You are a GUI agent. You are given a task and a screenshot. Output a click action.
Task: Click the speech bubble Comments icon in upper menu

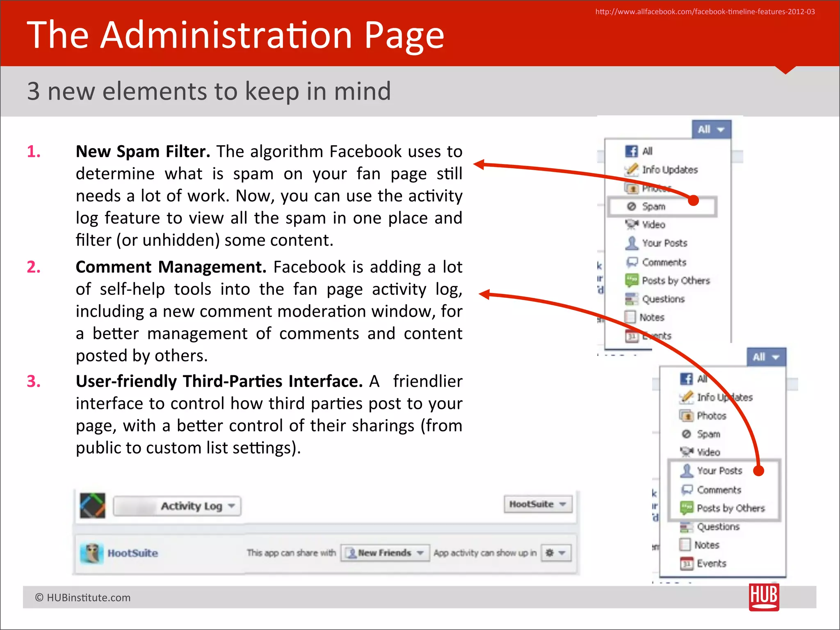click(632, 262)
